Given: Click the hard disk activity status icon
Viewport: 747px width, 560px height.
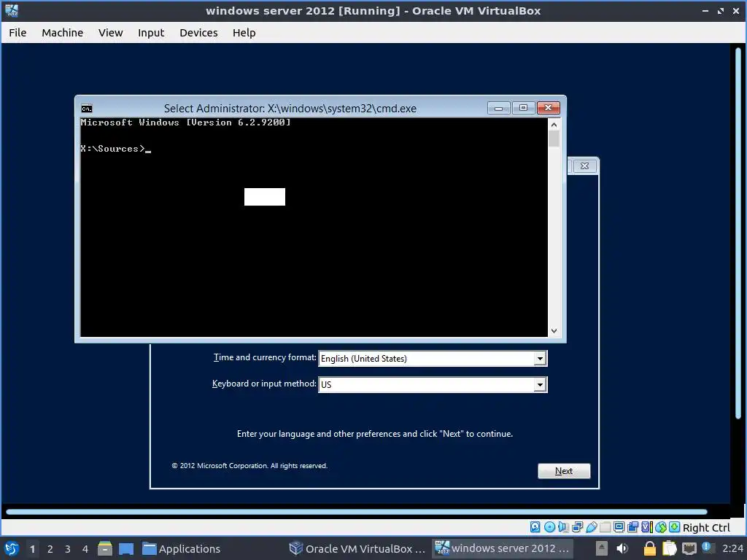Looking at the screenshot, I should coord(535,527).
